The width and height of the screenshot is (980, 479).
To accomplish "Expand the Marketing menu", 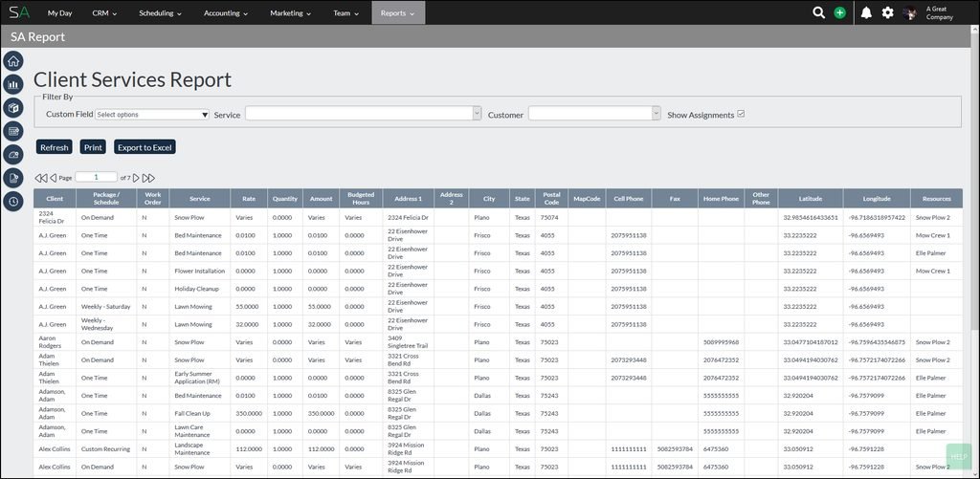I will tap(291, 12).
